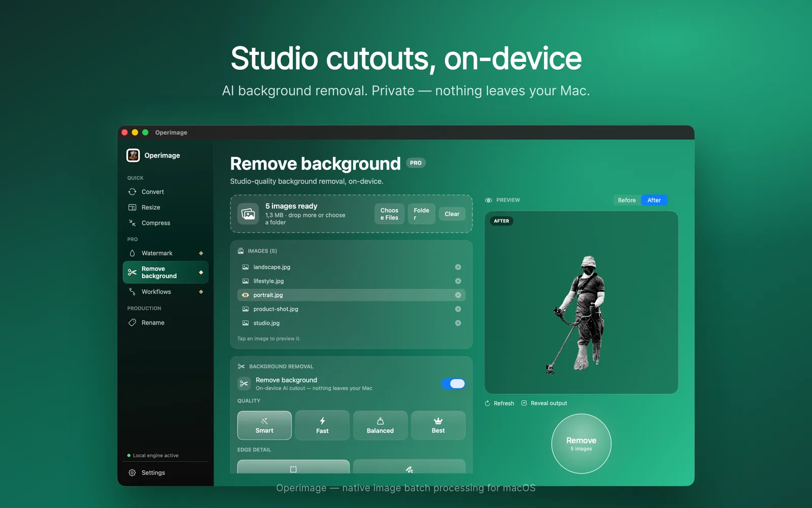Click the green fullscreen window button
This screenshot has height=508, width=812.
pyautogui.click(x=145, y=133)
